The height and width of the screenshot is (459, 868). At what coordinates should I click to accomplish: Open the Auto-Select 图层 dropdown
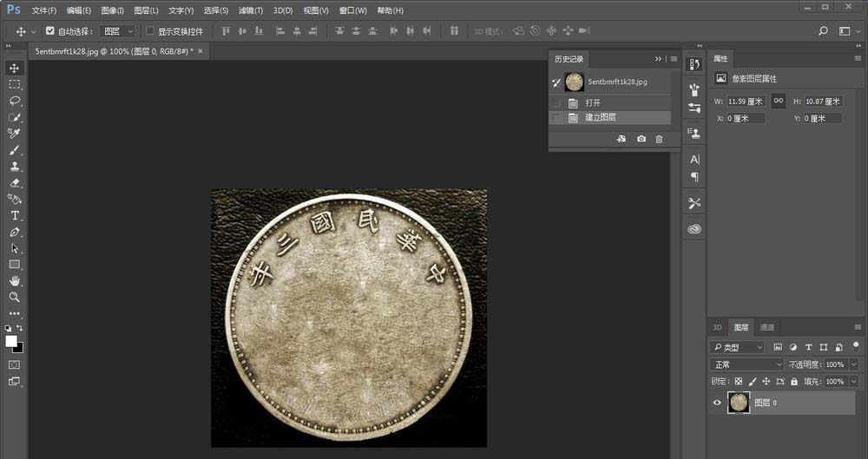[x=117, y=31]
